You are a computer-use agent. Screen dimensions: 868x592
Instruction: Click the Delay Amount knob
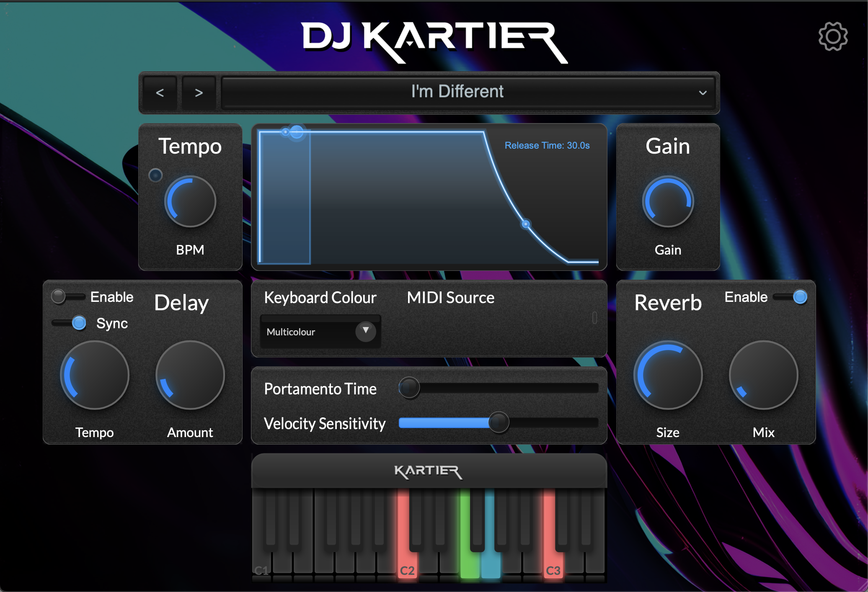[x=190, y=375]
